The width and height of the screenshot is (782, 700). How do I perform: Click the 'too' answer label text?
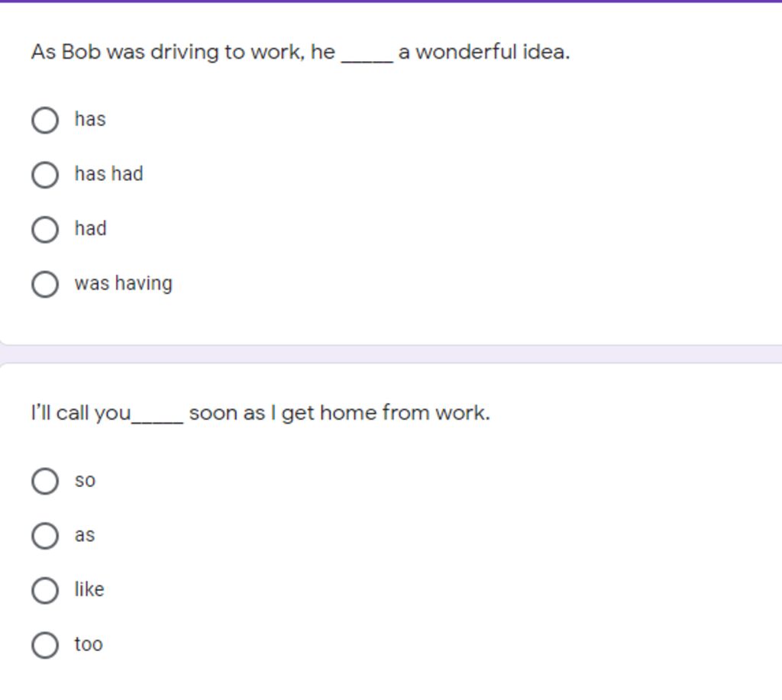point(89,645)
